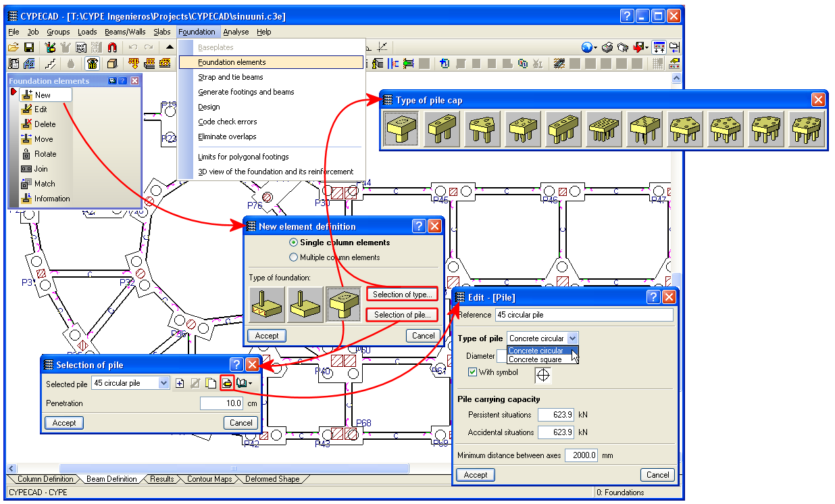Select the staircase toolbar icon
This screenshot has width=835, height=504.
50,64
